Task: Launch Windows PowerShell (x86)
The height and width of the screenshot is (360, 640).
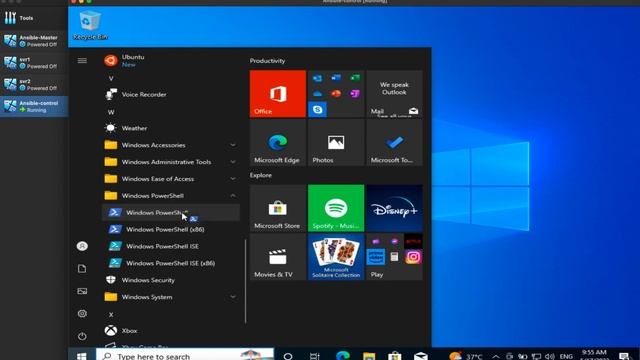Action: coord(171,229)
